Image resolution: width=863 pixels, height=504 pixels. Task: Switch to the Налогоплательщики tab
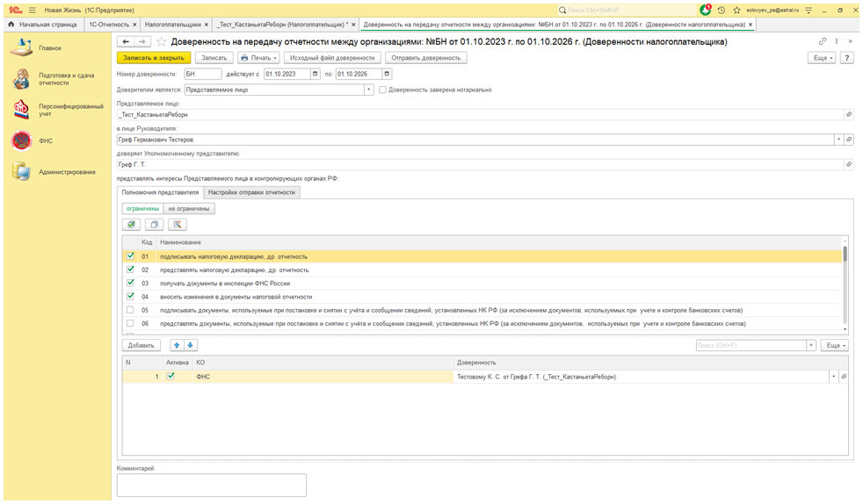coord(172,25)
